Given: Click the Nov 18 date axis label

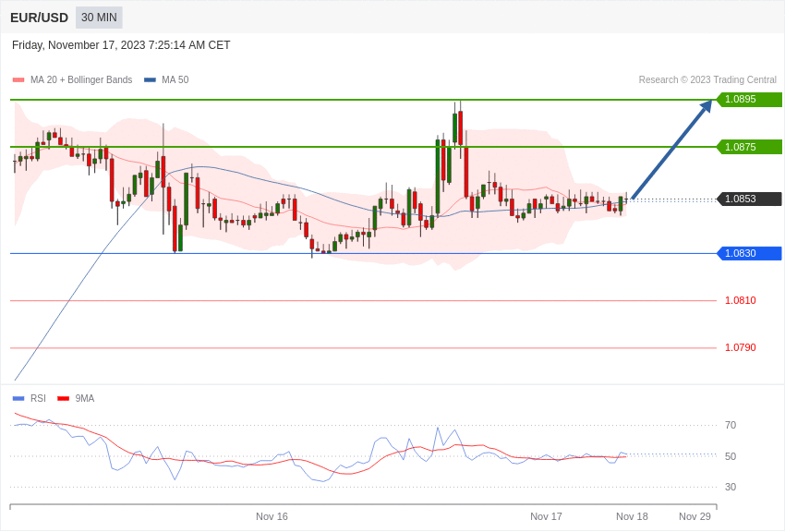Looking at the screenshot, I should click(x=632, y=516).
